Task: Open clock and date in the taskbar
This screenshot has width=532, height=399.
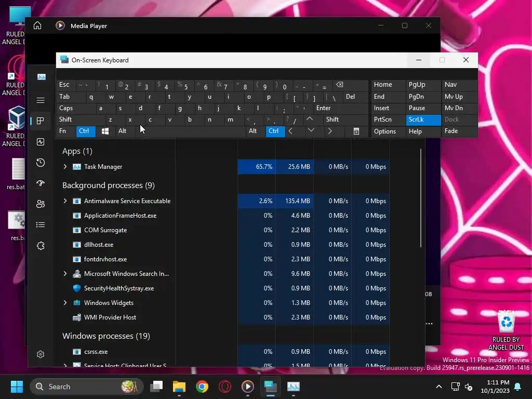Action: pos(495,387)
